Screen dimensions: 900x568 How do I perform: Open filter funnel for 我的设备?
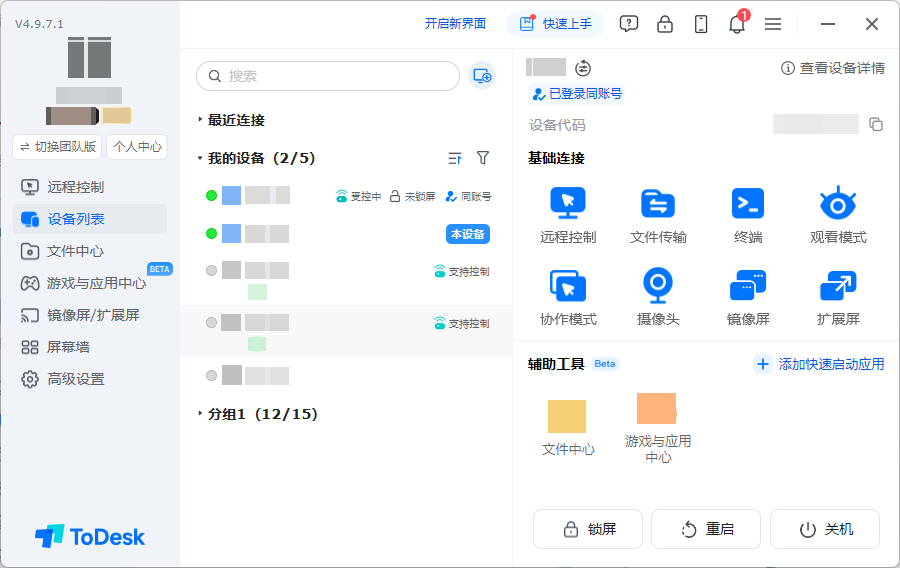click(483, 158)
